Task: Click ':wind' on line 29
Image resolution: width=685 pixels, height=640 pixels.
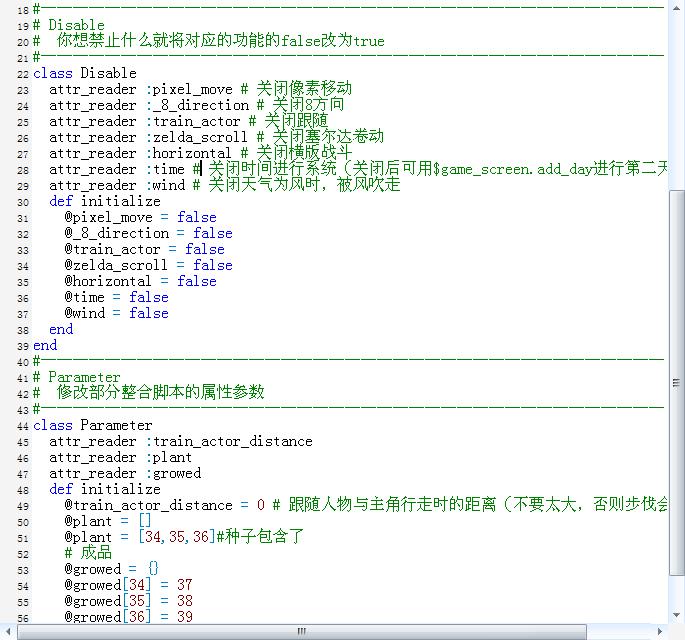Action: pos(165,185)
